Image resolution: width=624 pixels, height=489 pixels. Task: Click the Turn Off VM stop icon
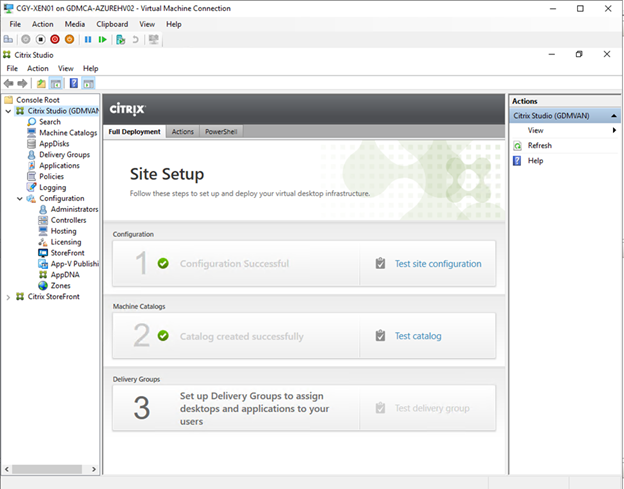point(41,39)
